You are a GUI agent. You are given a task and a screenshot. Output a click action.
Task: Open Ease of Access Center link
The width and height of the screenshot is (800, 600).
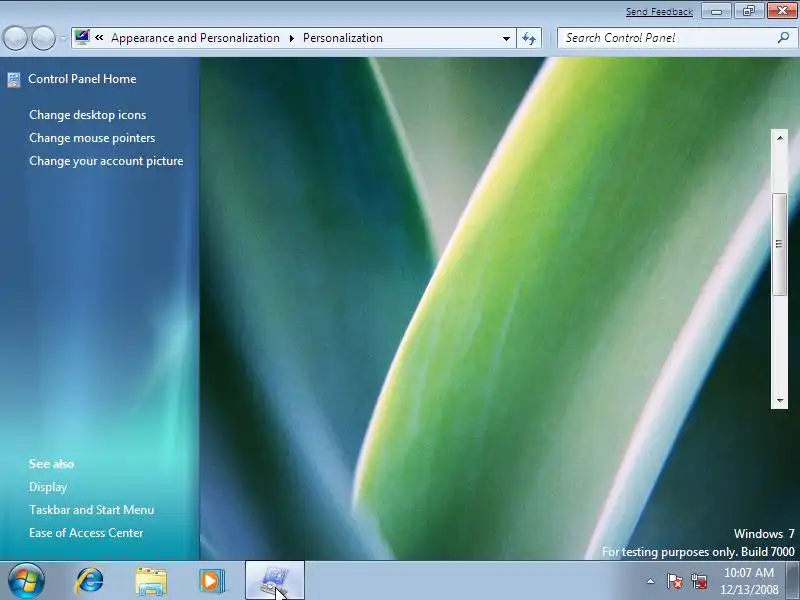pyautogui.click(x=86, y=533)
